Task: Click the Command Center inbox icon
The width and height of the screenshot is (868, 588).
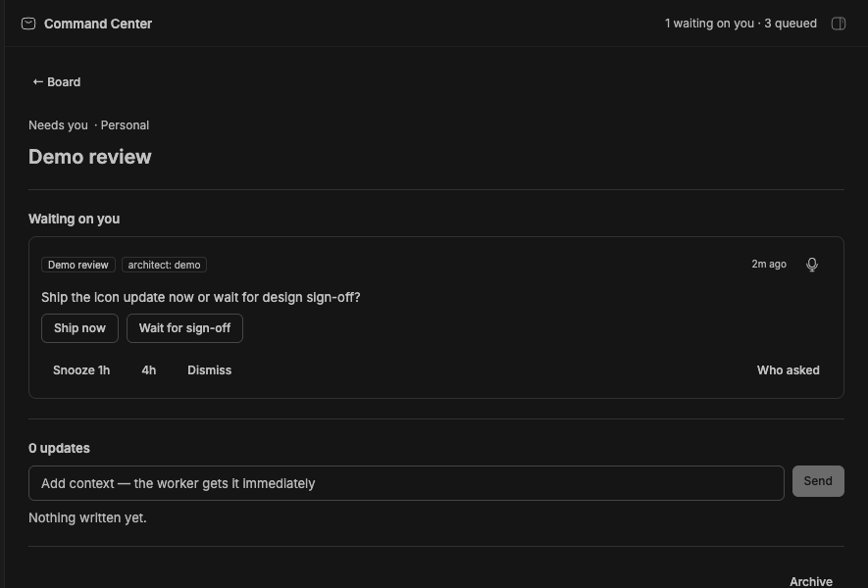Action: click(28, 24)
